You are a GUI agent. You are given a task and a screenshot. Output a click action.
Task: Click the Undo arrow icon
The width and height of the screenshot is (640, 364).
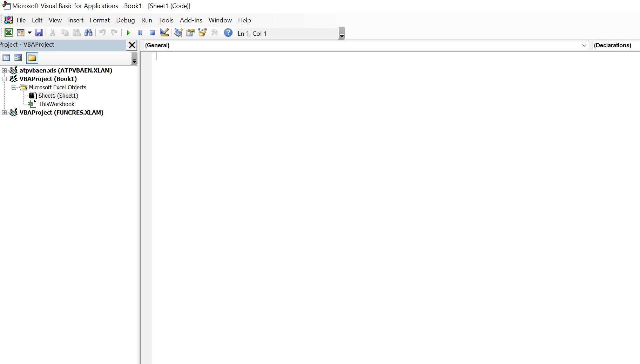102,33
